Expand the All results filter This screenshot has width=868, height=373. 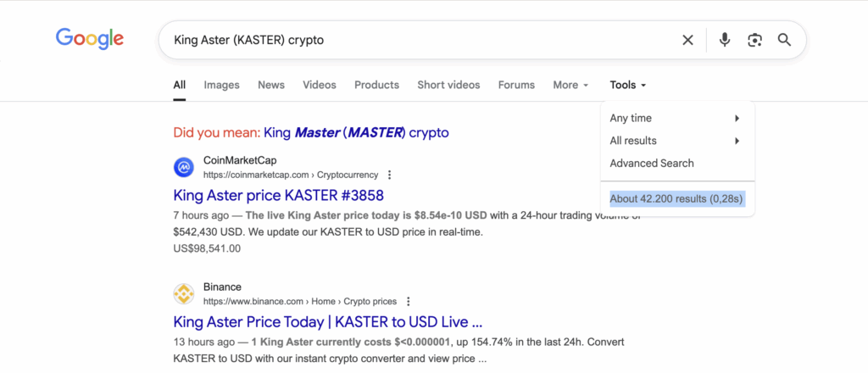coord(676,141)
